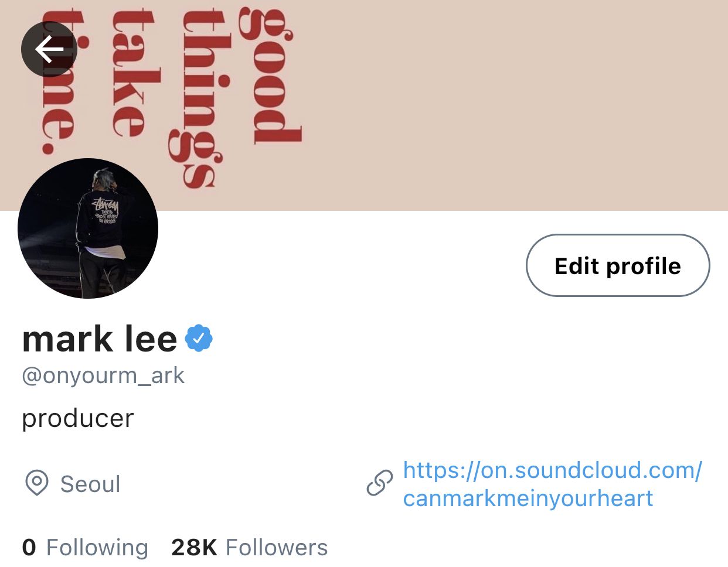Click the jacket graphic in the avatar
Screen dimensions: 728x567
[106, 210]
